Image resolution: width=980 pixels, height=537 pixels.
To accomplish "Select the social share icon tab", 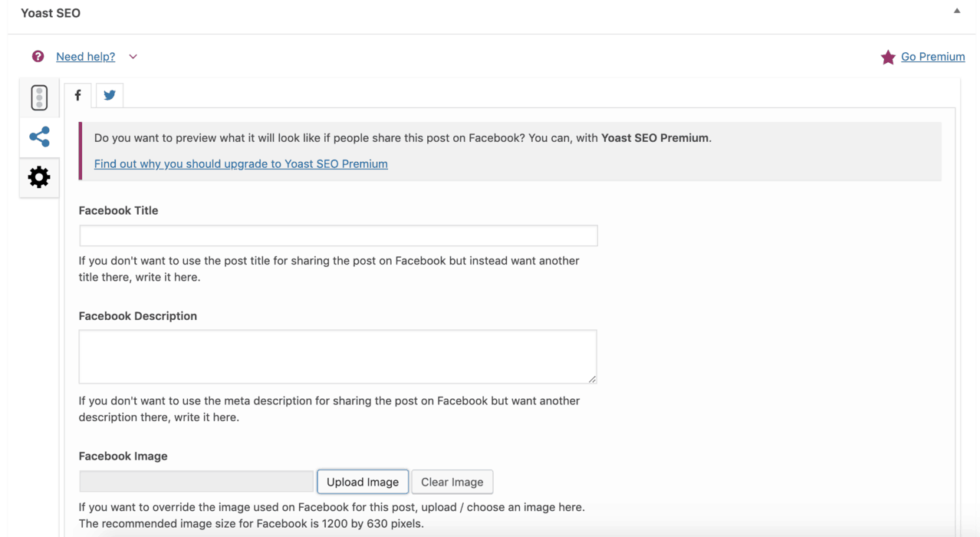I will pyautogui.click(x=39, y=137).
